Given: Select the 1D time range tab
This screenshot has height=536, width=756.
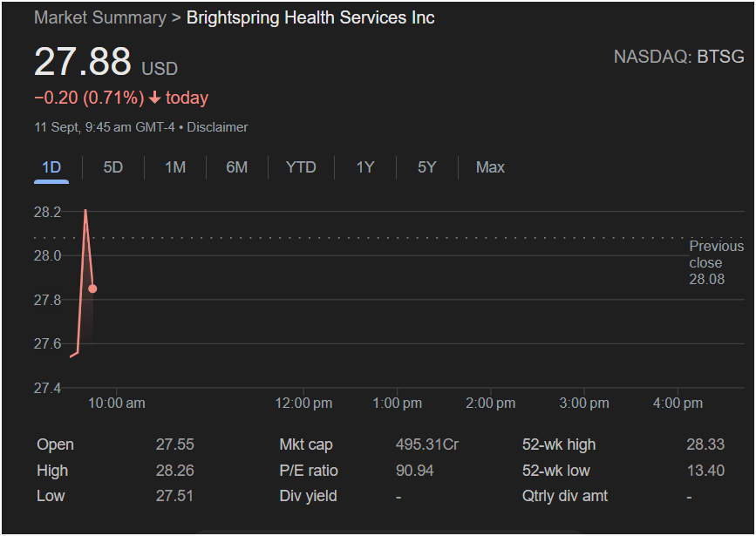Looking at the screenshot, I should (51, 167).
